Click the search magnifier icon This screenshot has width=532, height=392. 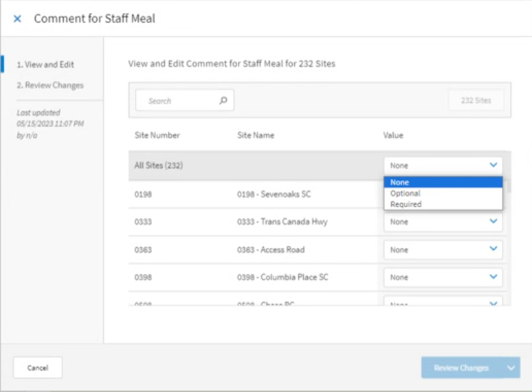(223, 100)
